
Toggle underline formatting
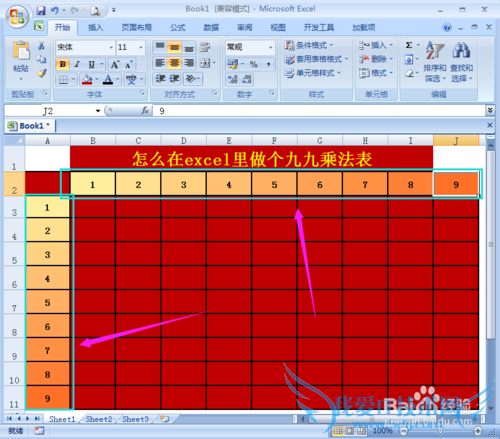point(91,64)
